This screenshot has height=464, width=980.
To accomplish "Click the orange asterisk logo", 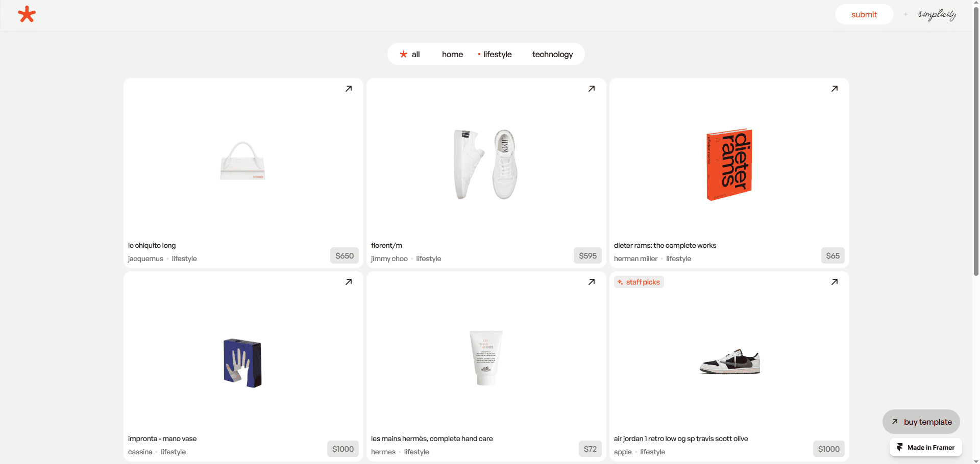I will [27, 14].
